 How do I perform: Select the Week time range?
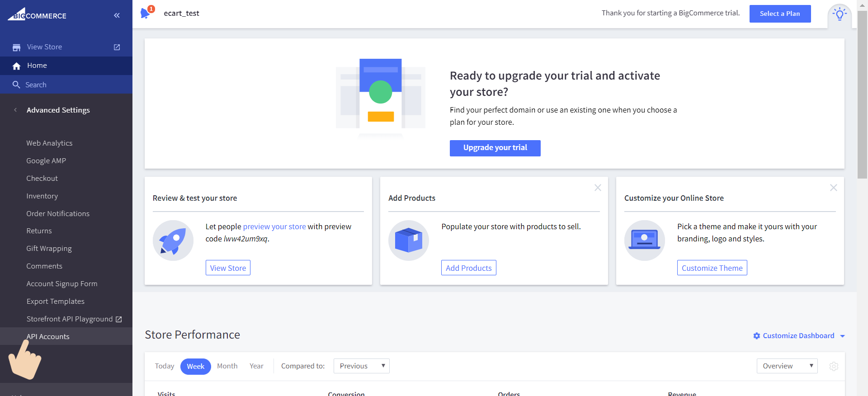click(196, 366)
